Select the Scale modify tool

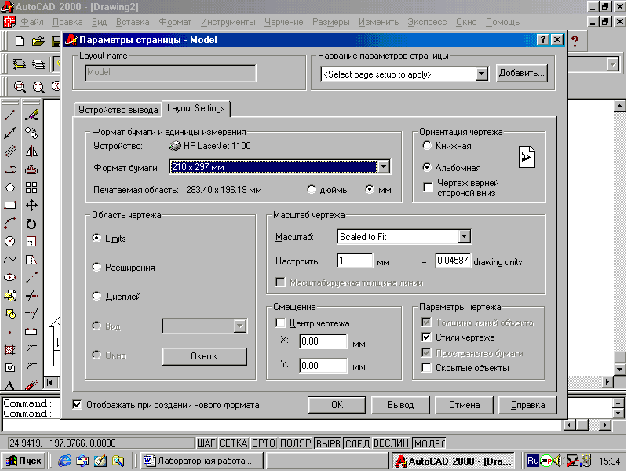pos(32,241)
